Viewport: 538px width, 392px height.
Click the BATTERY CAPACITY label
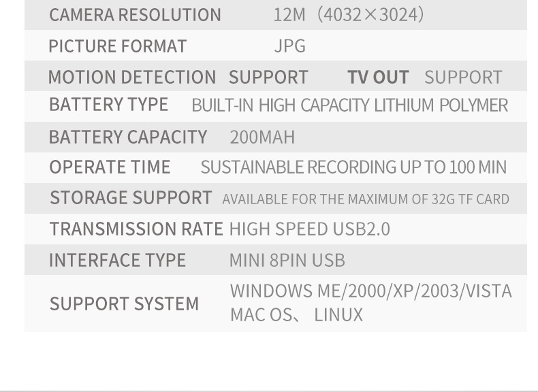[127, 137]
